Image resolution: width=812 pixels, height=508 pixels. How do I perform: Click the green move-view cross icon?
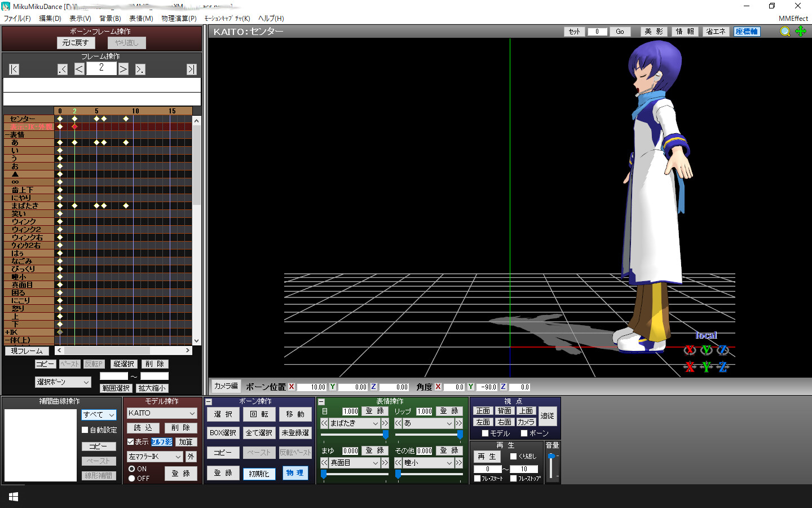[x=801, y=32]
